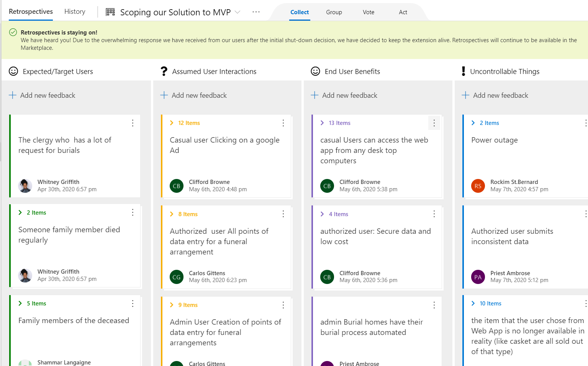The height and width of the screenshot is (366, 588).
Task: Open the board ellipsis menu in header
Action: [x=256, y=12]
